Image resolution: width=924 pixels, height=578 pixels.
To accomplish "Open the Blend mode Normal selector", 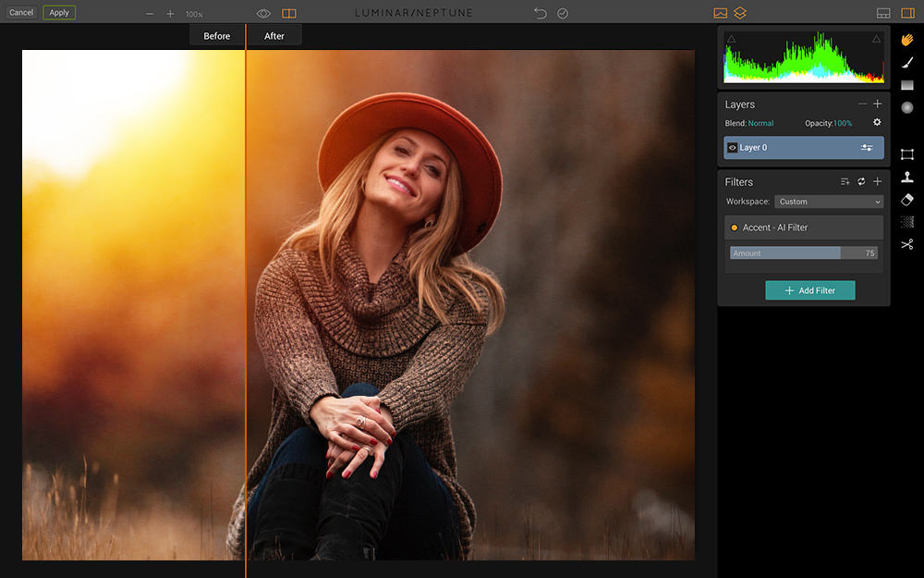I will (x=760, y=123).
